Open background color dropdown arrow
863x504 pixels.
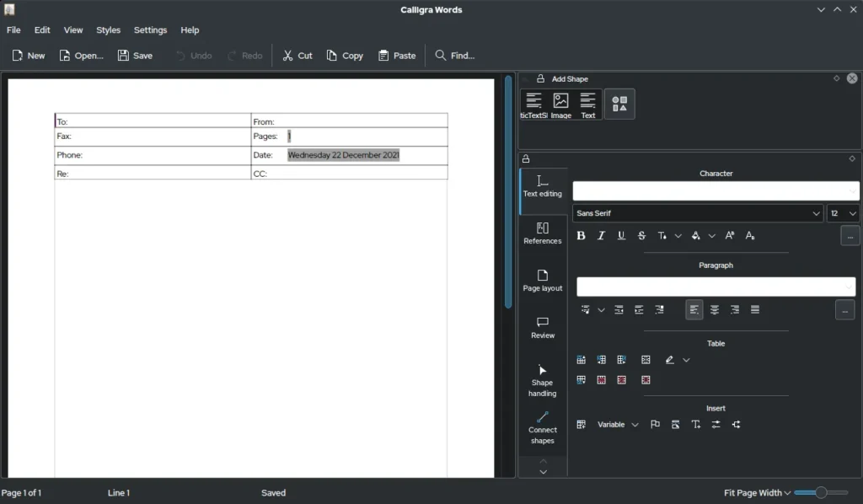pyautogui.click(x=711, y=236)
